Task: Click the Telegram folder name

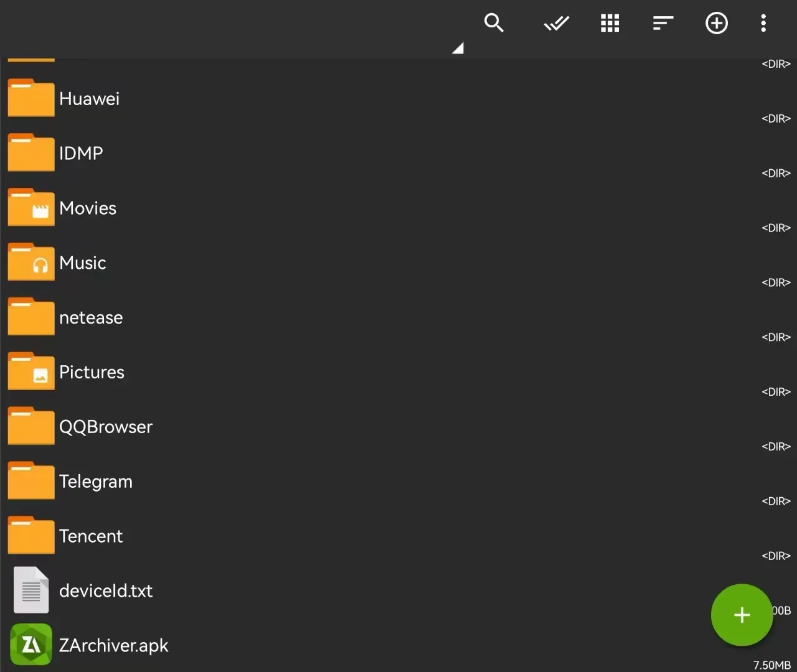Action: click(96, 482)
